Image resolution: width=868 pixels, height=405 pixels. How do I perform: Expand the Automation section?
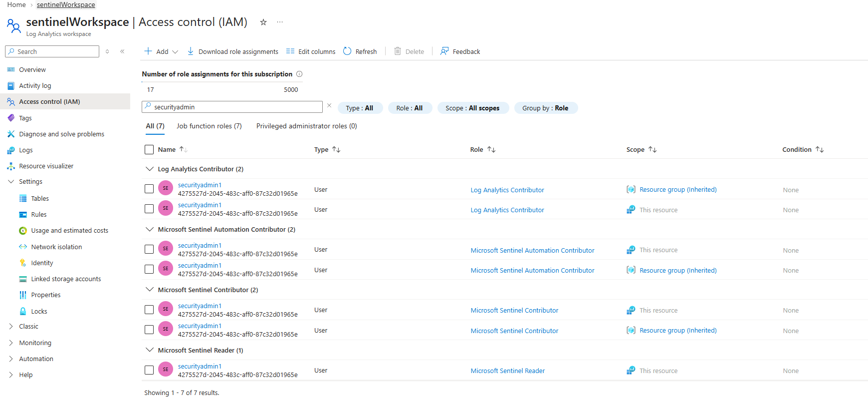point(11,359)
